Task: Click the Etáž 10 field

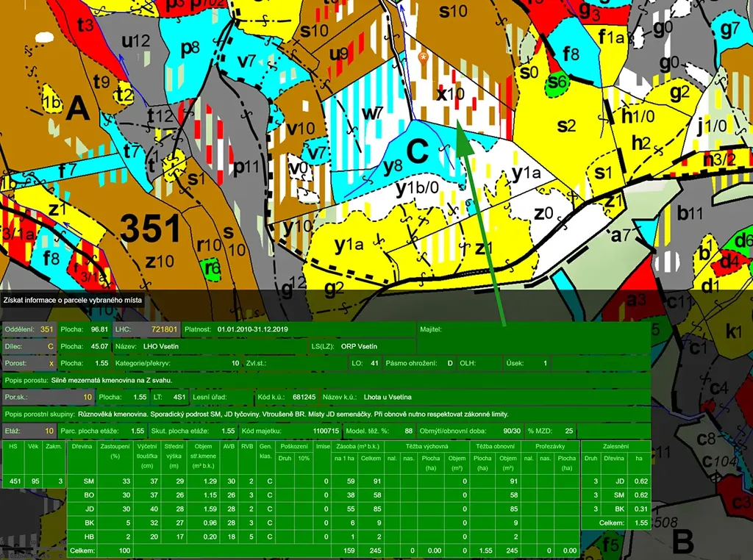Action: (49, 431)
